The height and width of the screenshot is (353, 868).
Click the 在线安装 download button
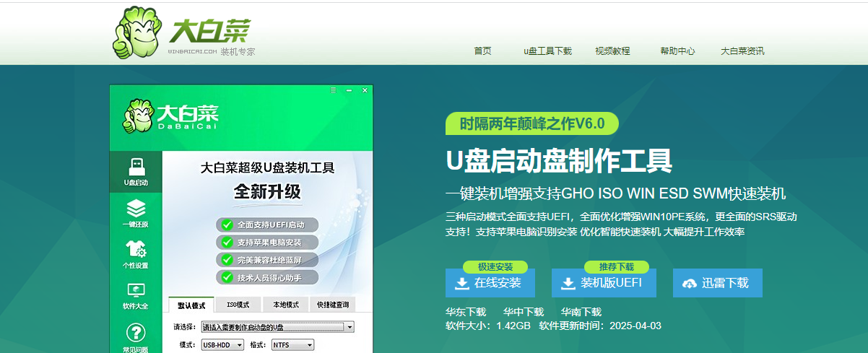point(490,283)
